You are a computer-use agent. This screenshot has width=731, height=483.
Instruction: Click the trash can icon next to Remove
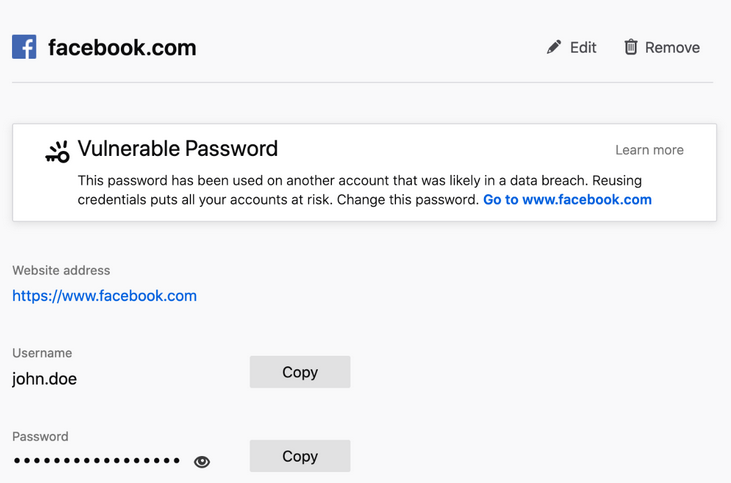[x=631, y=47]
